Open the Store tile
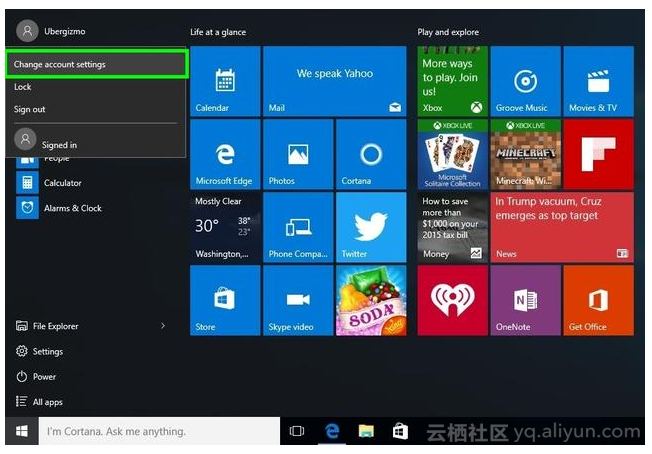This screenshot has height=454, width=652. (x=225, y=301)
